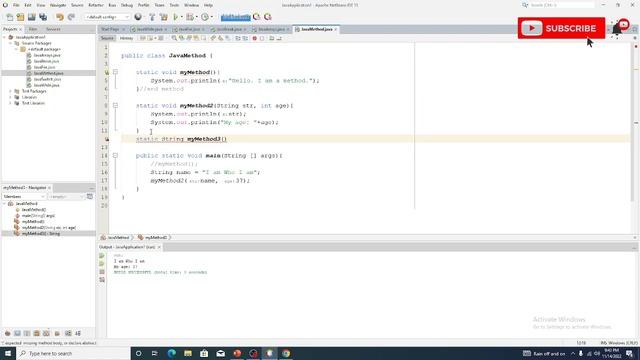This screenshot has width=640, height=360.
Task: Click the Stop icon in Output panel
Action: (102, 272)
